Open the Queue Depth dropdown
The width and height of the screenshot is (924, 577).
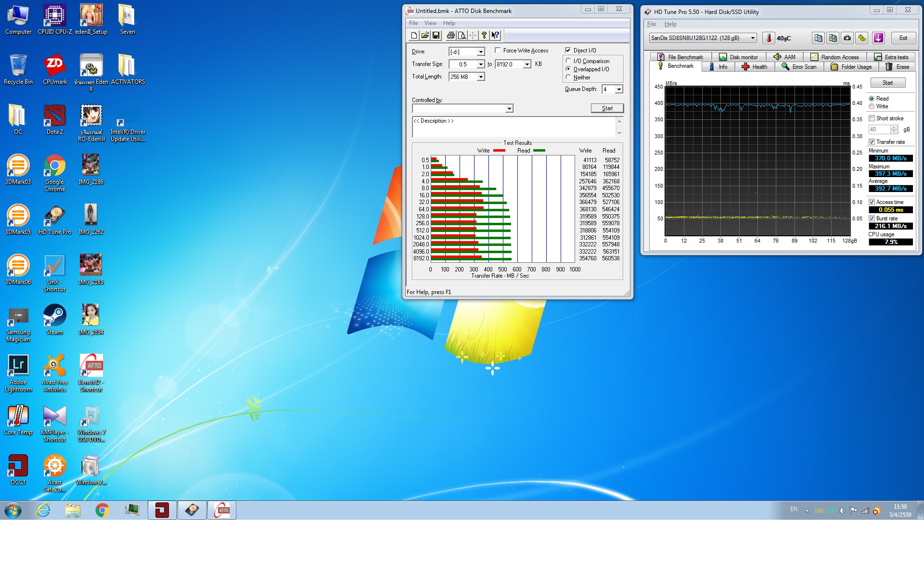(619, 90)
